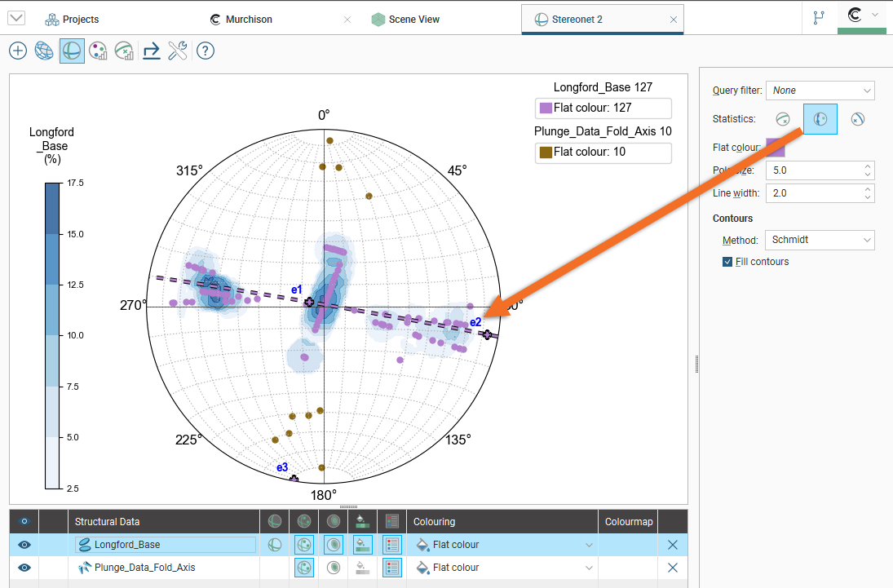Close the Murchison tab
The width and height of the screenshot is (893, 588).
pyautogui.click(x=347, y=20)
